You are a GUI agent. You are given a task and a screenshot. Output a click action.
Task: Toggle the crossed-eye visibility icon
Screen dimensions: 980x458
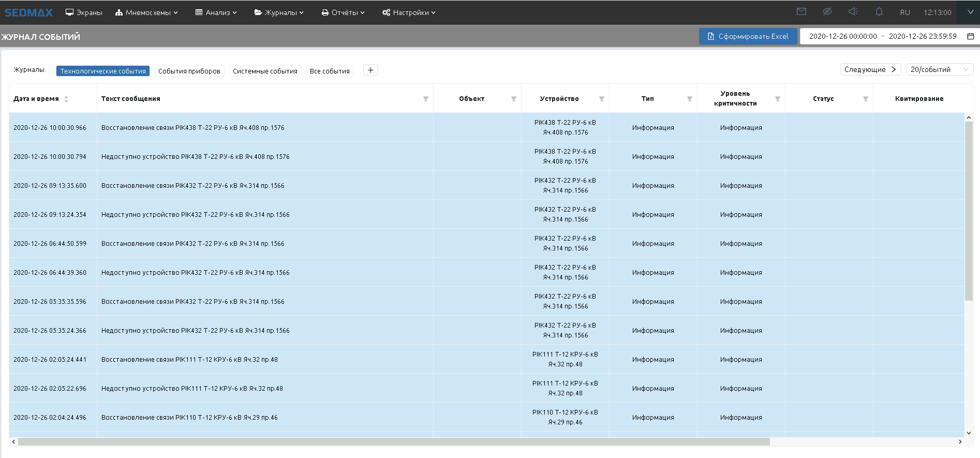tap(827, 12)
